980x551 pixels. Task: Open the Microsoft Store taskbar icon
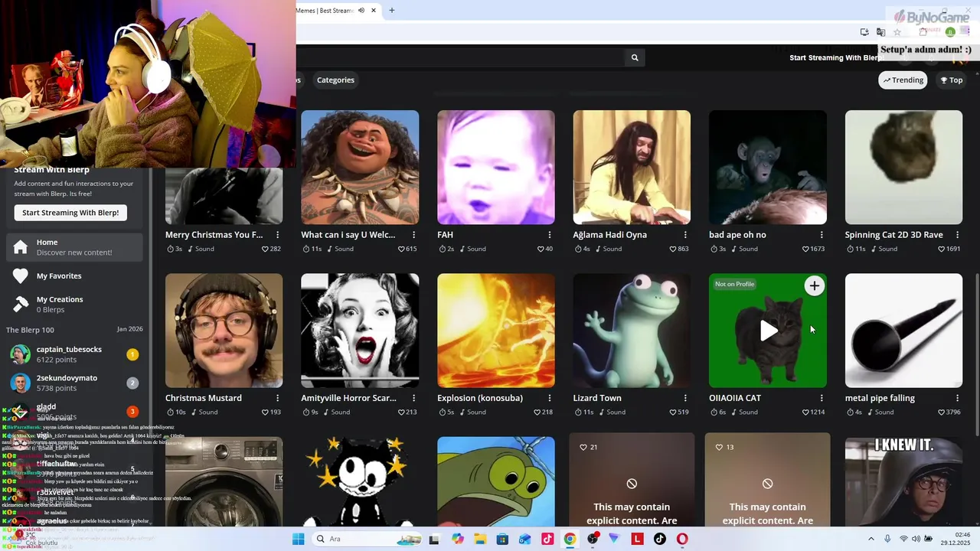[502, 539]
